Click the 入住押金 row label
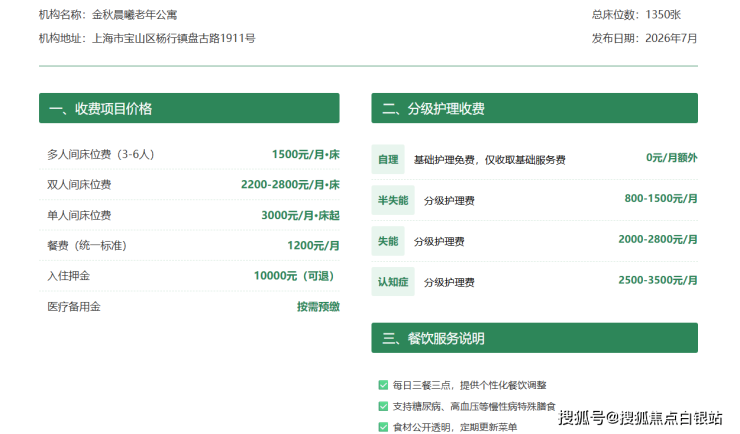 click(68, 275)
